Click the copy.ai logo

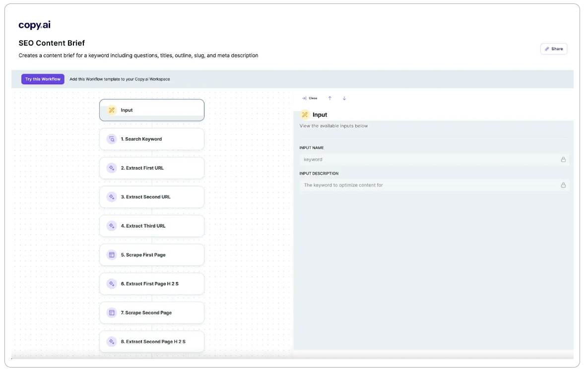pyautogui.click(x=34, y=24)
